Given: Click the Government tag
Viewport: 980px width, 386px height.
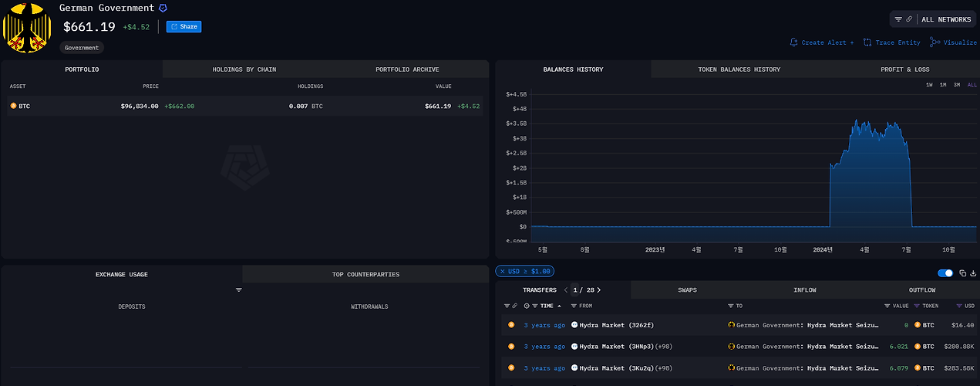Looking at the screenshot, I should click(x=82, y=47).
